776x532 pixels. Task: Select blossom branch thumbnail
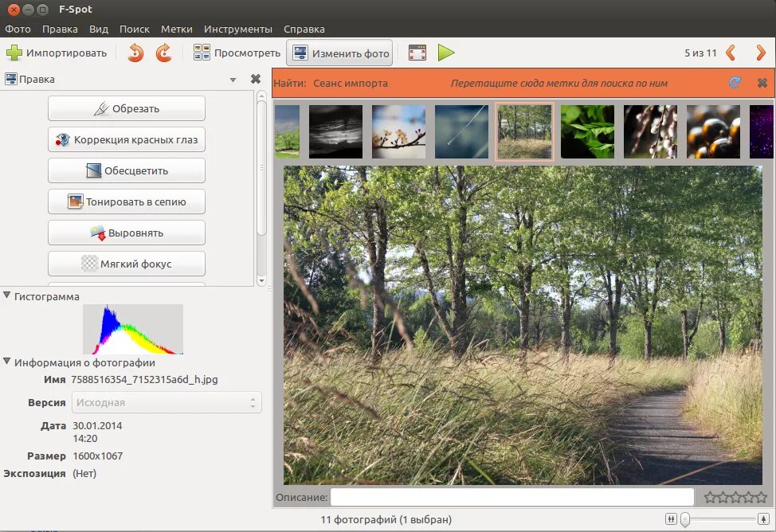[399, 131]
